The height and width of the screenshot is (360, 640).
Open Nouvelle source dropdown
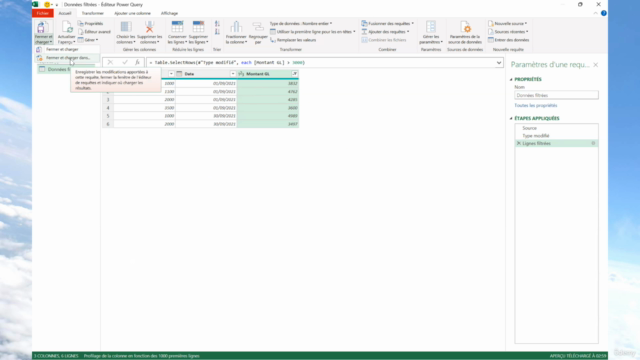[507, 24]
